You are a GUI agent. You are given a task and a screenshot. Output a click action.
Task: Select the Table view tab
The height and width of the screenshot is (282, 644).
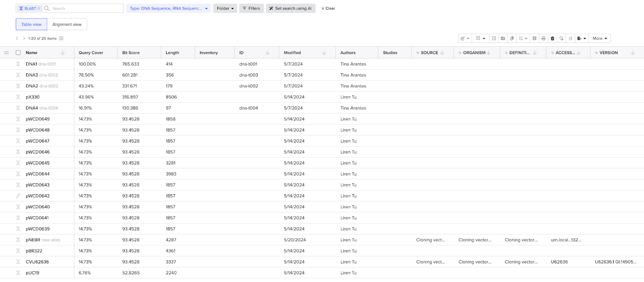click(31, 24)
